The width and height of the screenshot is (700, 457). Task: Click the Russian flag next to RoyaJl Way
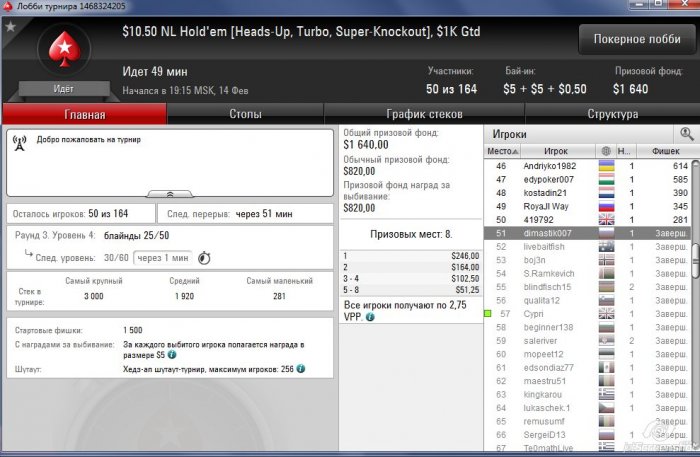pyautogui.click(x=606, y=206)
